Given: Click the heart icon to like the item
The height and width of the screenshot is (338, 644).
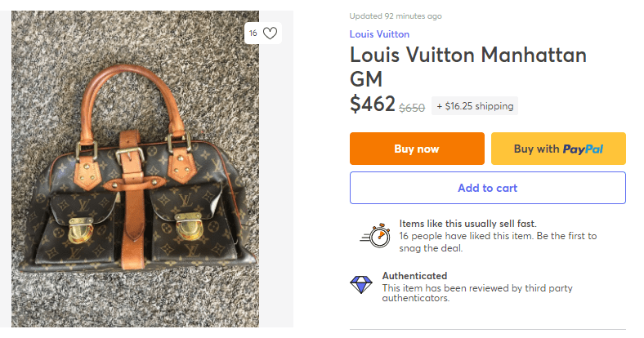Looking at the screenshot, I should tap(271, 33).
